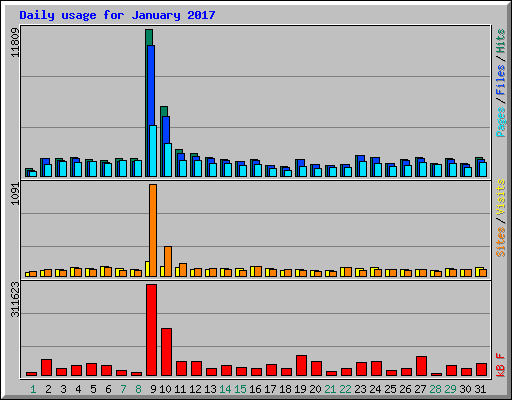Click day 5 on the x-axis
This screenshot has height=400, width=512.
click(x=93, y=389)
